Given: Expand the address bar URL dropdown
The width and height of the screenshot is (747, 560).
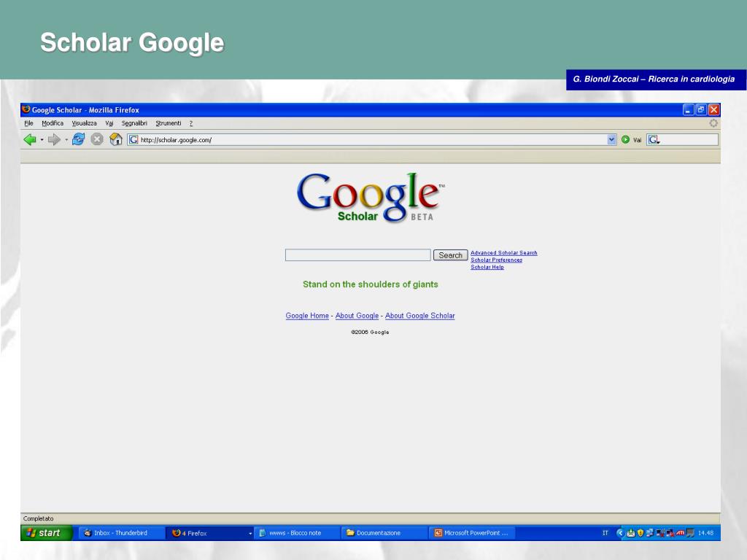Looking at the screenshot, I should (612, 139).
